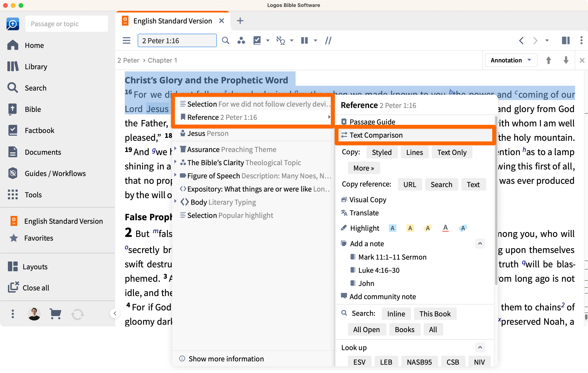Viewport: 588px width, 373px height.
Task: Select Reference 2 Peter 1:16 entry
Action: (x=253, y=117)
